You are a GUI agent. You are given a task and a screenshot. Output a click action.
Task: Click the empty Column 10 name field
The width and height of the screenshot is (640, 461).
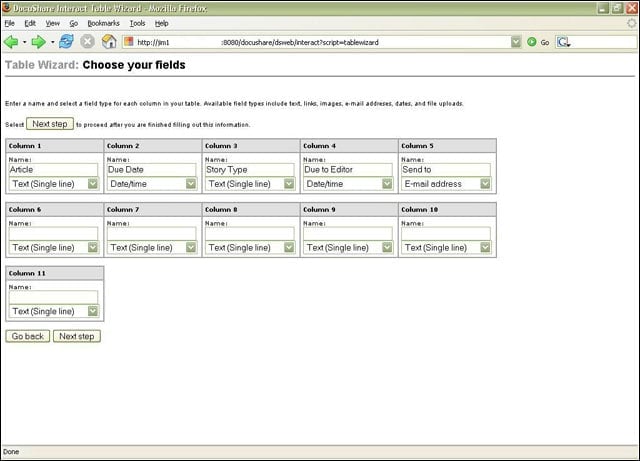click(x=446, y=234)
